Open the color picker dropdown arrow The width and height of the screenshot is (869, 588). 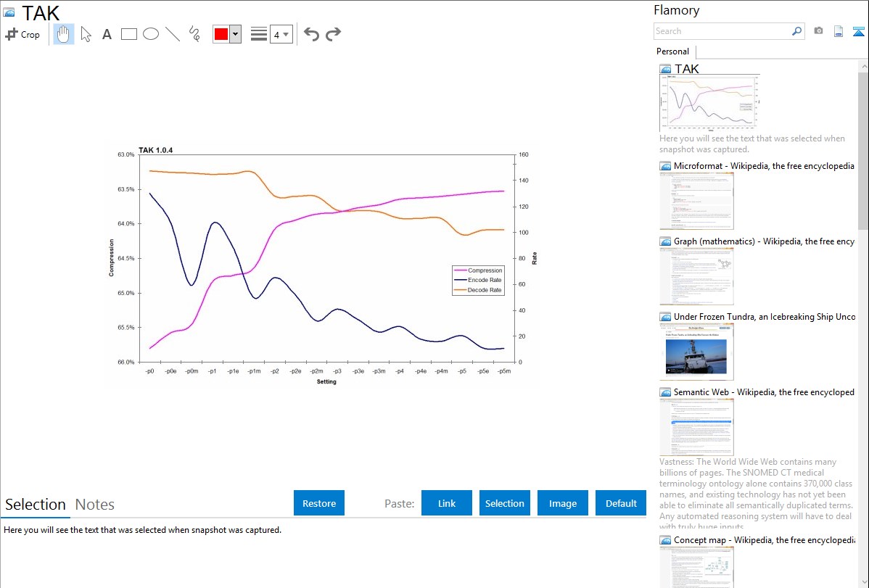236,34
